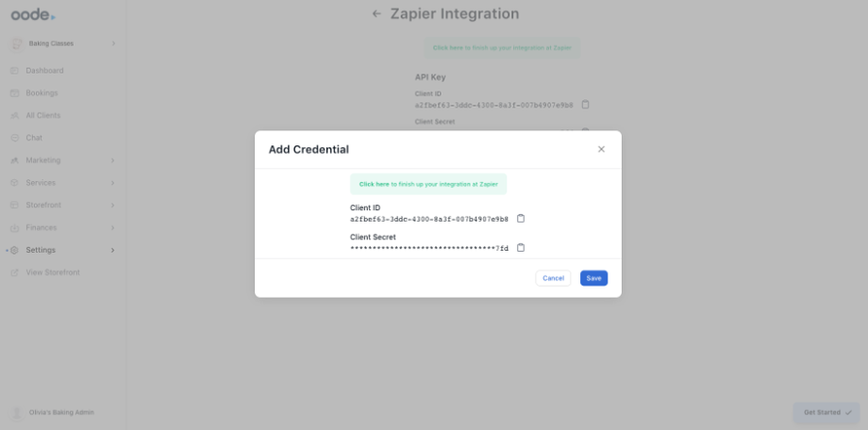Close the Add Credential dialog
The image size is (868, 430).
601,149
